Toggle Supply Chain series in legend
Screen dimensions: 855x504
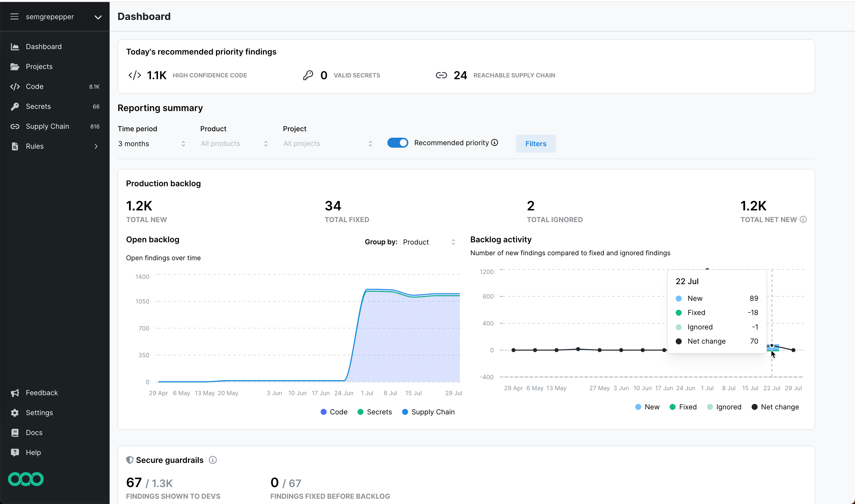tap(428, 412)
